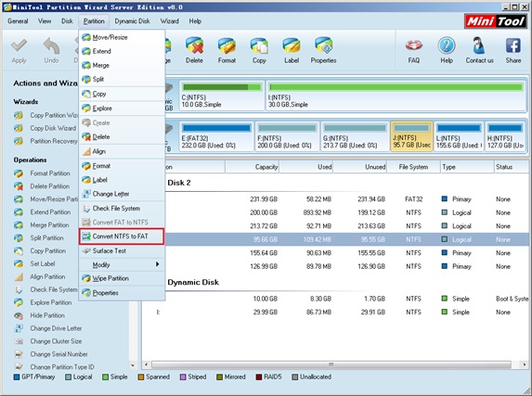This screenshot has height=396, width=532.
Task: Click Change Serial Number in sidebar
Action: [x=59, y=354]
